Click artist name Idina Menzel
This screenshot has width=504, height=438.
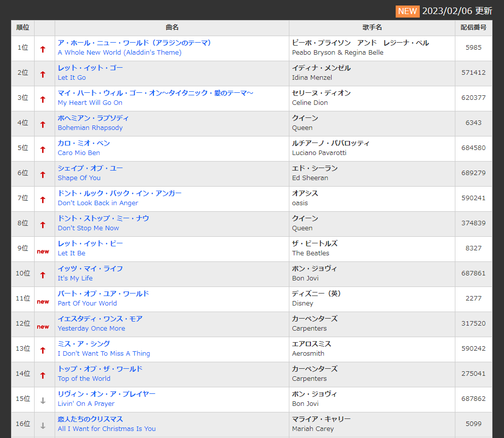tap(312, 77)
